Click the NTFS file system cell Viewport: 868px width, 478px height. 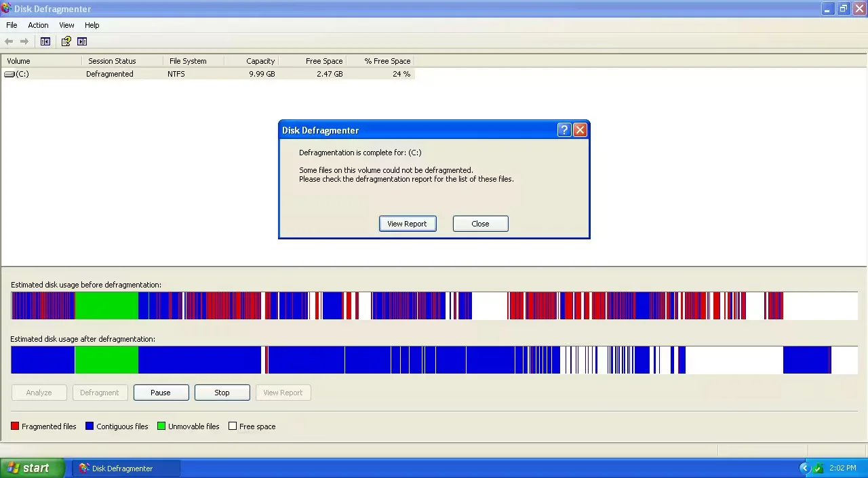[176, 74]
